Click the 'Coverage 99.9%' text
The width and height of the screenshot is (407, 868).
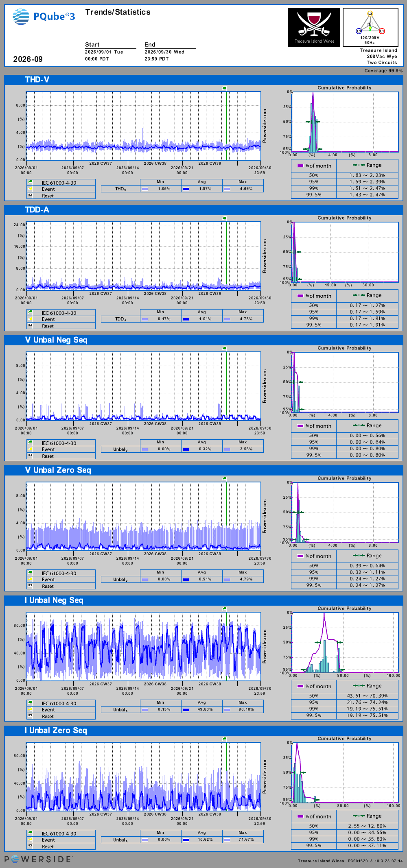[x=383, y=71]
